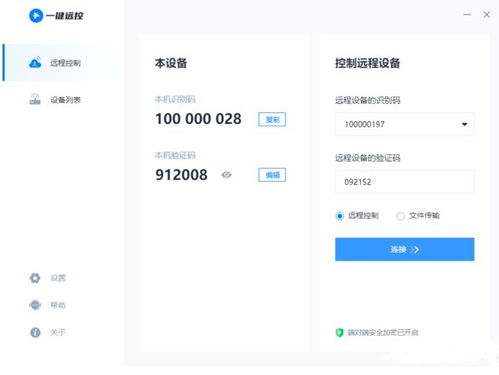This screenshot has height=375, width=499.
Task: Click the device list icon in sidebar
Action: 35,99
